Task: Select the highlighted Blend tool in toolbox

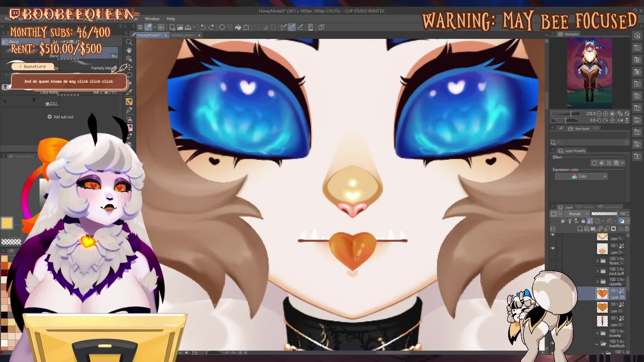Action: point(129,102)
